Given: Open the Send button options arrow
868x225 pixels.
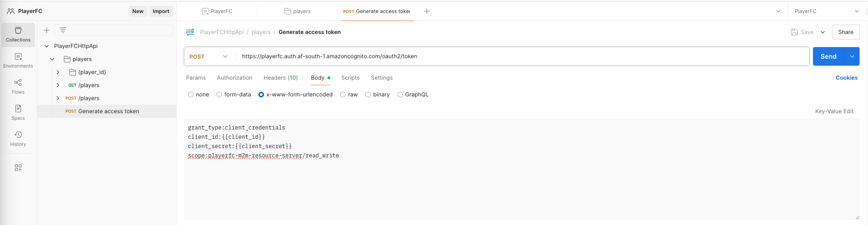Looking at the screenshot, I should click(x=852, y=56).
